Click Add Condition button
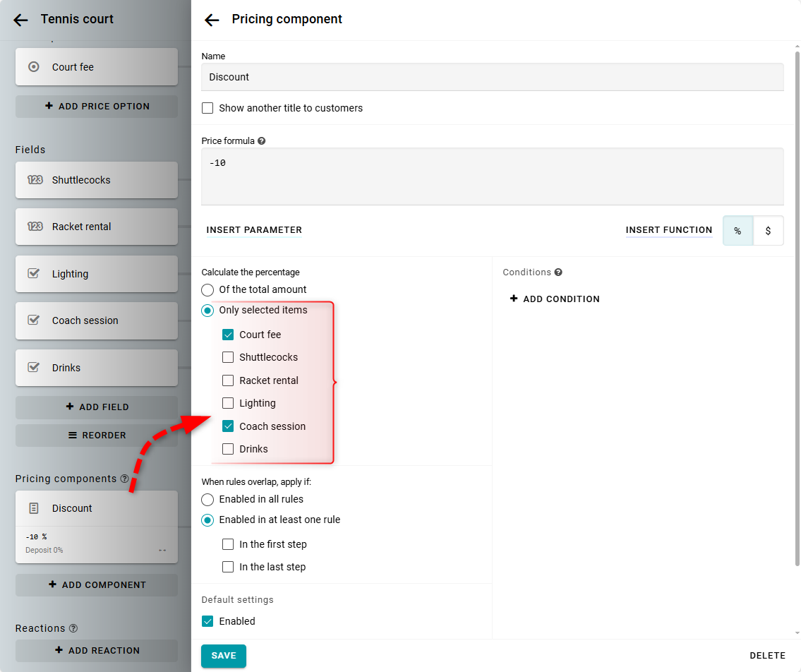Screen dimensions: 801x672 (x=555, y=299)
